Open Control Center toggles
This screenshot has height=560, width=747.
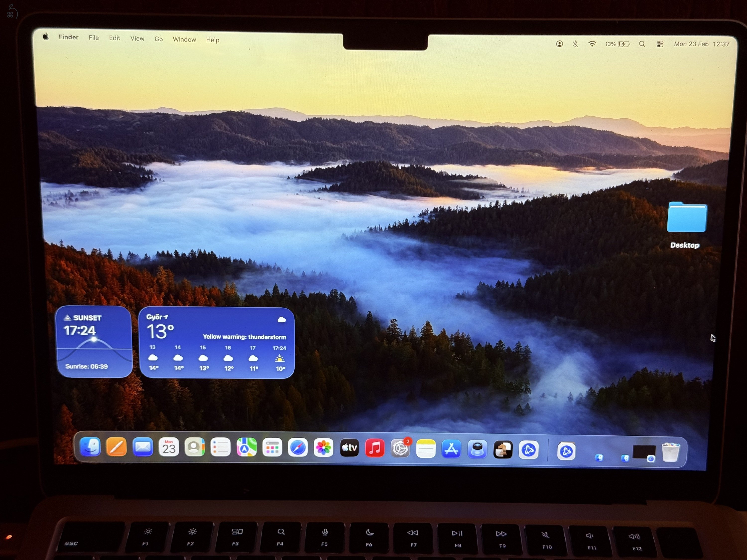pyautogui.click(x=660, y=44)
